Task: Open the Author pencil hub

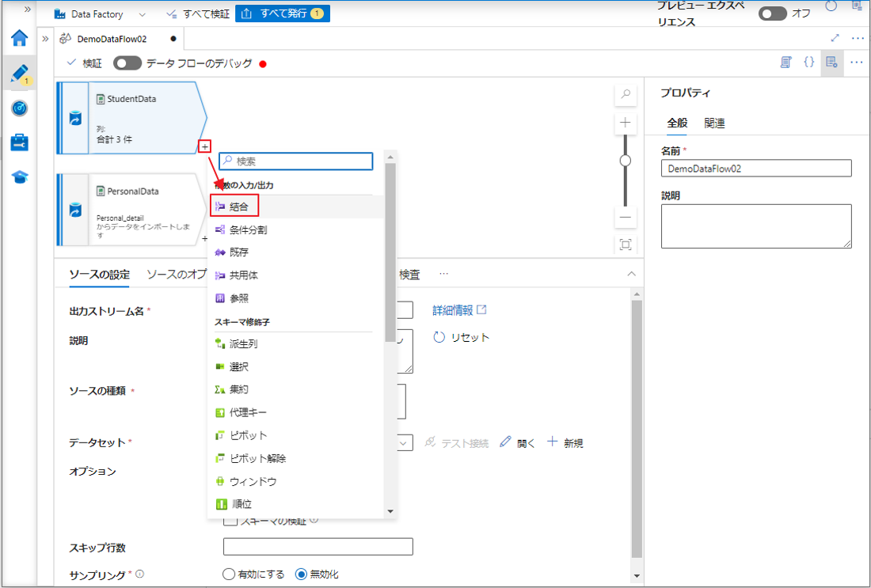Action: 20,74
